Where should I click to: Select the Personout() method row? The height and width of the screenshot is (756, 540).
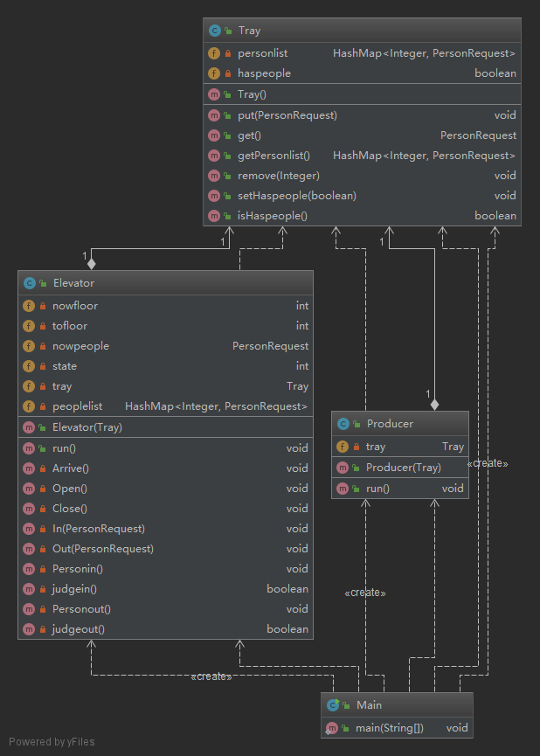[165, 609]
